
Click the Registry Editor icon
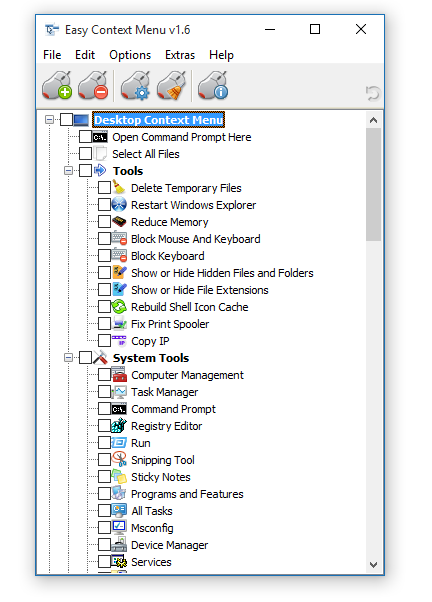click(119, 426)
